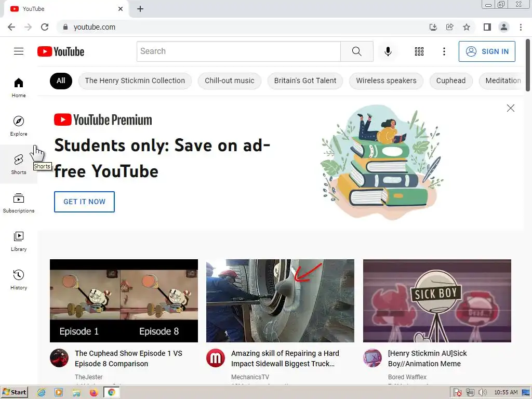
Task: Open Windows Start menu
Action: pyautogui.click(x=14, y=392)
